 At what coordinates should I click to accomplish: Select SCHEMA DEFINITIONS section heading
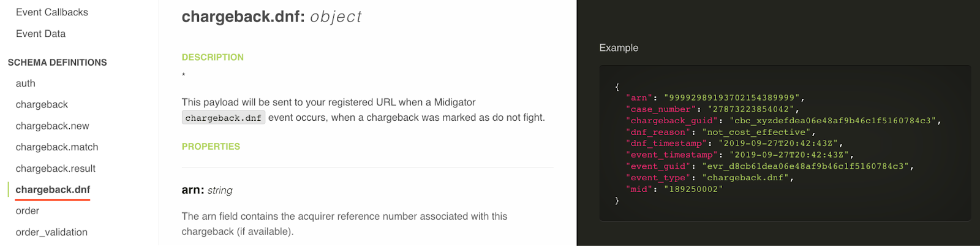click(57, 63)
